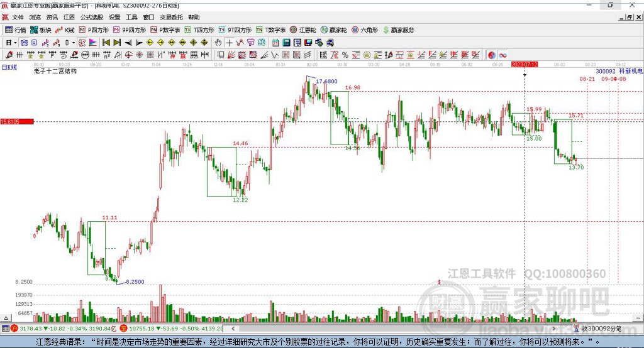Click the 8.2500 low price annotation

[x=135, y=282]
